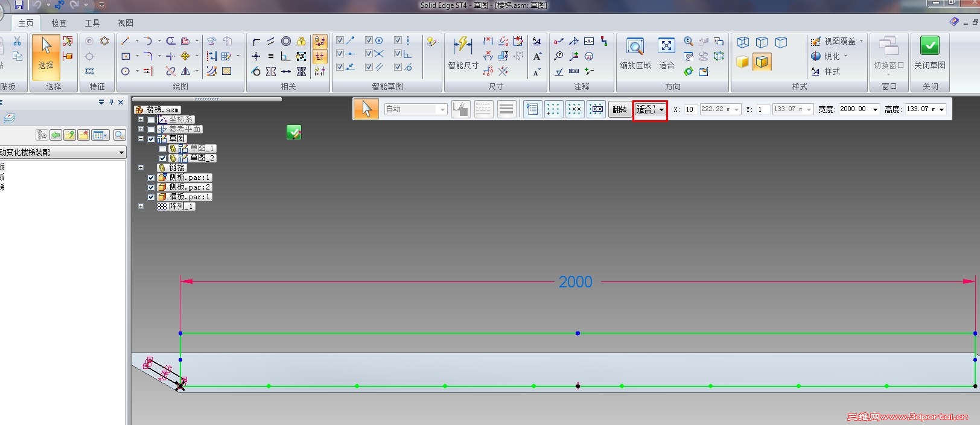Click the Y count input field
This screenshot has height=425, width=980.
coord(763,109)
